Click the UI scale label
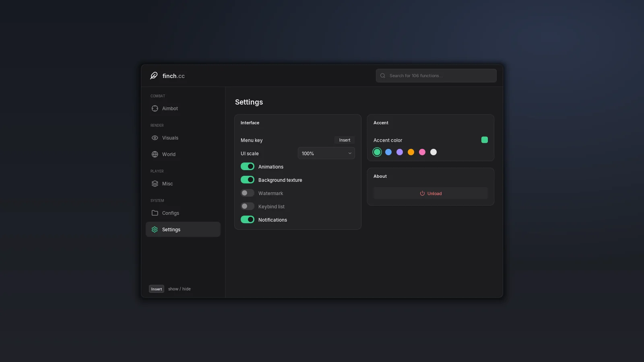The image size is (644, 362). tap(250, 154)
